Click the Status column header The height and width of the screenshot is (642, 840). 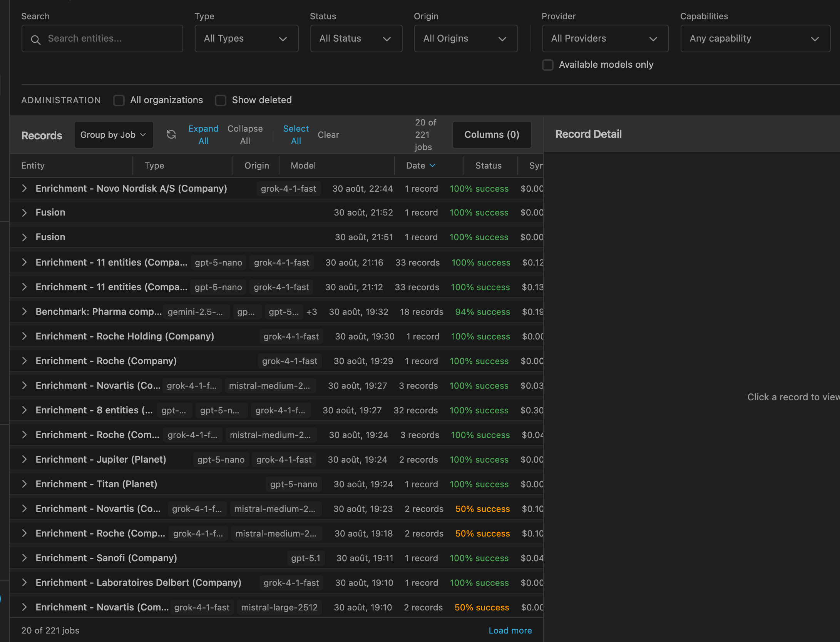pos(489,166)
